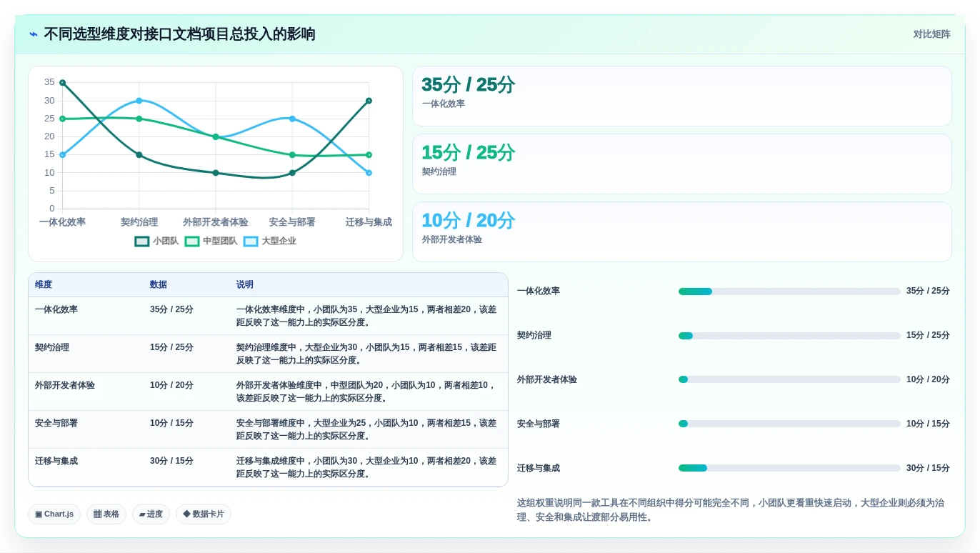980x553 pixels.
Task: Click the 一体化效率 progress bar
Action: (789, 292)
